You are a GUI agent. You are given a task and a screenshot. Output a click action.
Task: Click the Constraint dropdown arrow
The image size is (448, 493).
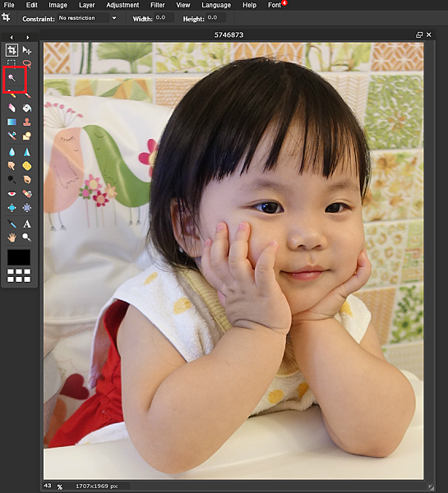click(x=114, y=18)
